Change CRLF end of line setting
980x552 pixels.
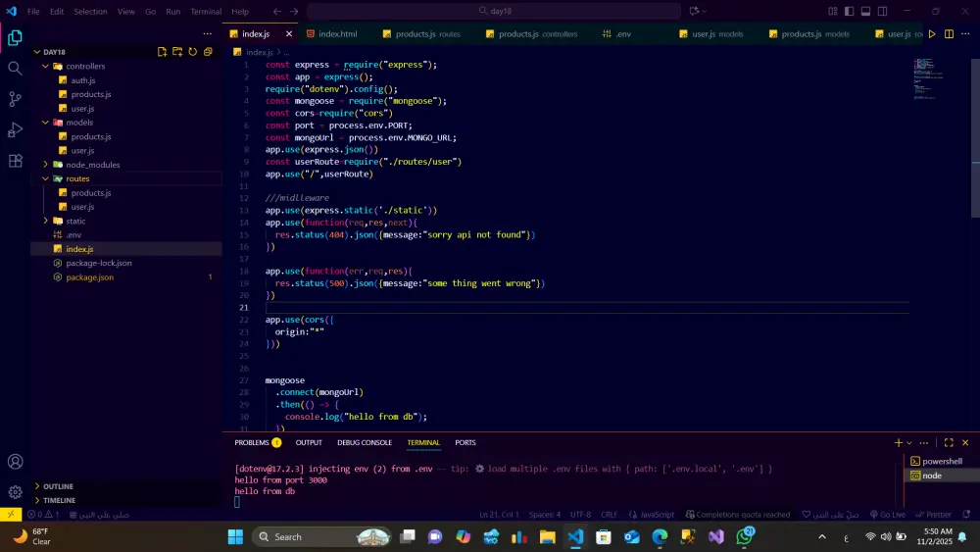point(609,515)
